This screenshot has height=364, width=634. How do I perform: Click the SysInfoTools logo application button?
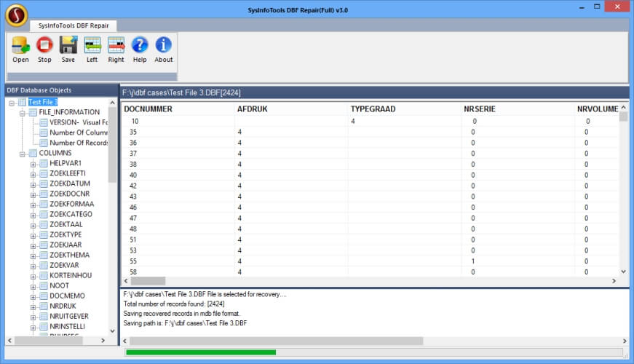click(x=15, y=14)
